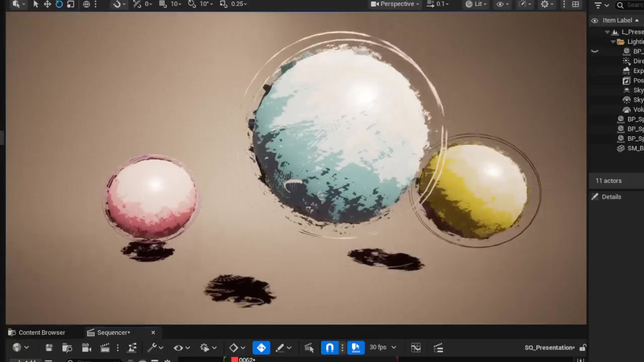Open viewport Show flags eye menu

[502, 4]
